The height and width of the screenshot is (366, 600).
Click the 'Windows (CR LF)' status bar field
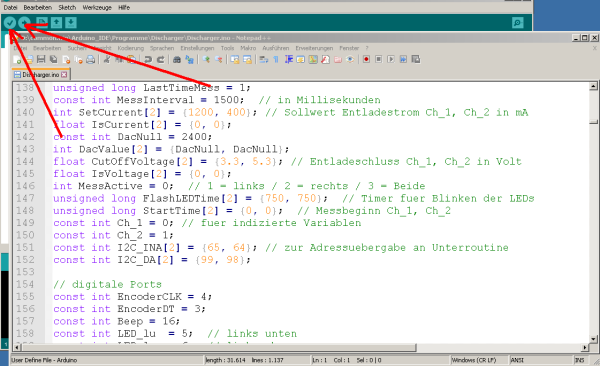click(479, 360)
